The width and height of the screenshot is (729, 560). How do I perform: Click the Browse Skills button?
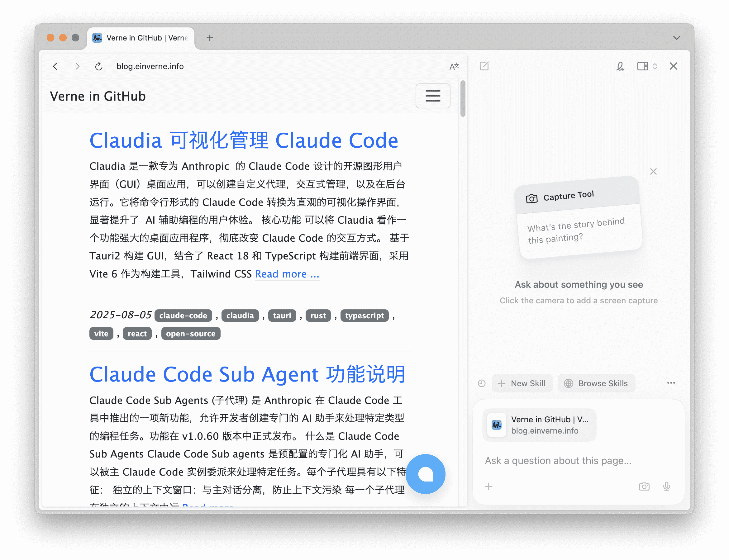596,383
